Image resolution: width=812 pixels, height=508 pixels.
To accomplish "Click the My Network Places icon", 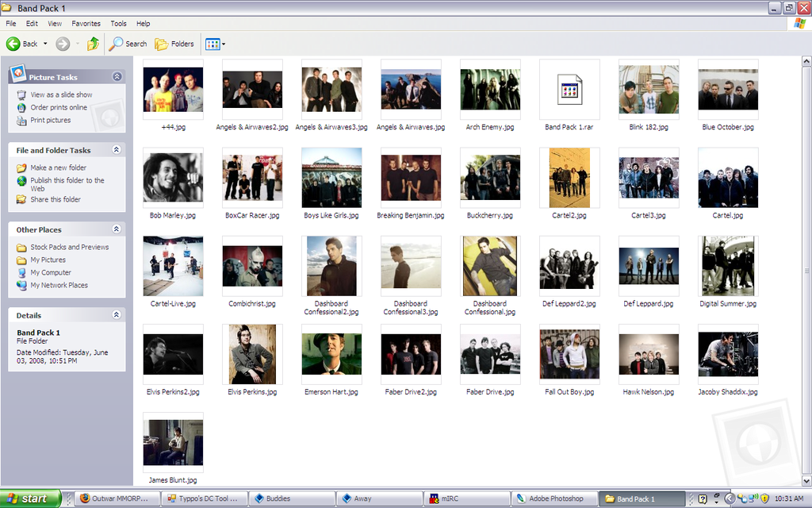I will (21, 285).
